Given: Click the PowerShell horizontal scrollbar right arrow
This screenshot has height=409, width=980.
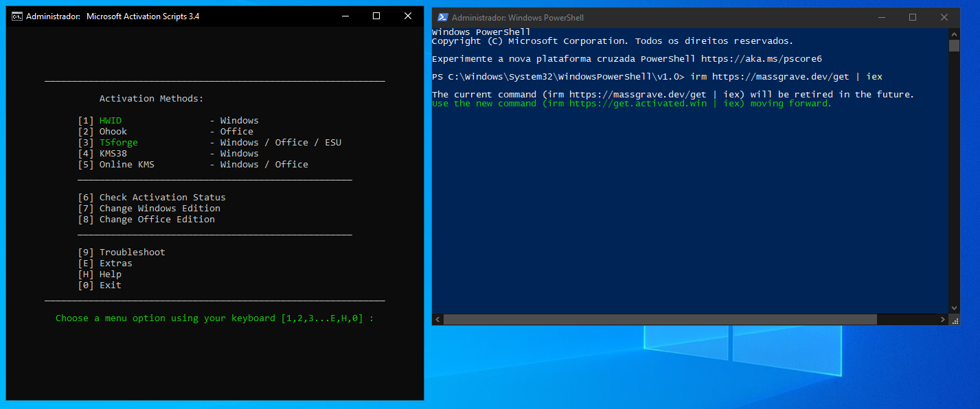Looking at the screenshot, I should pyautogui.click(x=943, y=320).
